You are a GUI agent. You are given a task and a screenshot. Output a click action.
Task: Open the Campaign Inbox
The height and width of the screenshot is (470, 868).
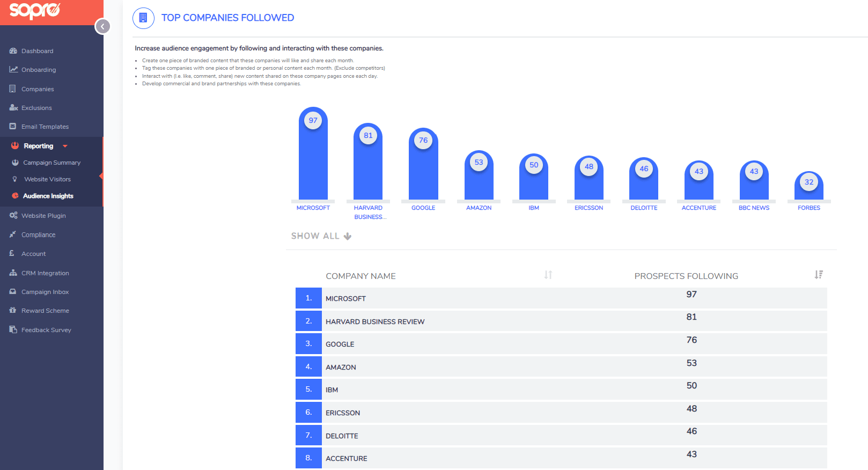point(45,292)
